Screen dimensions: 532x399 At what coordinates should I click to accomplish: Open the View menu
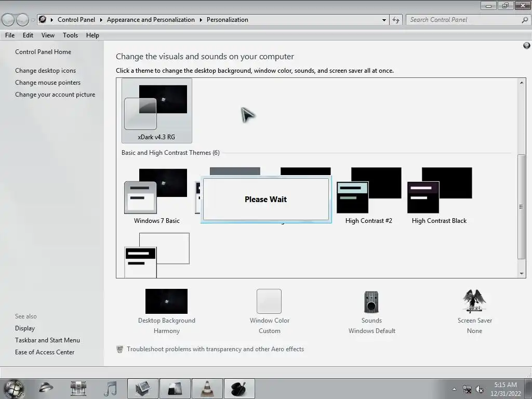(48, 35)
